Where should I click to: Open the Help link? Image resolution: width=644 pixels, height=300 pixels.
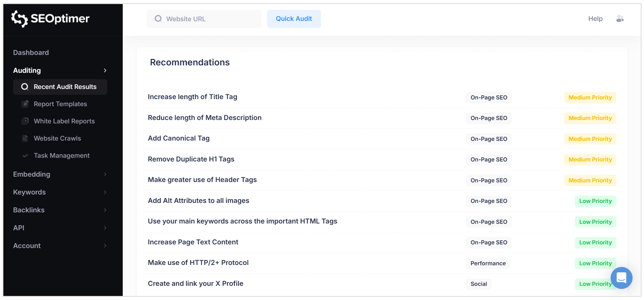point(595,19)
